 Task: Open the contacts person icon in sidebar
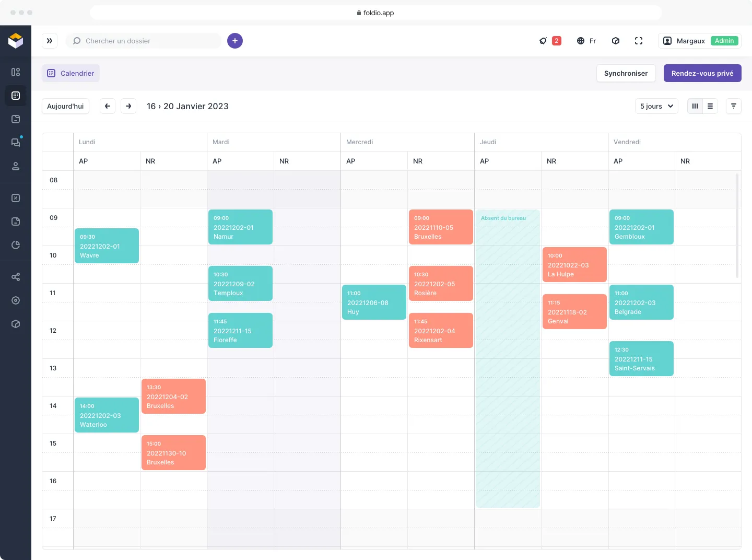pos(16,166)
